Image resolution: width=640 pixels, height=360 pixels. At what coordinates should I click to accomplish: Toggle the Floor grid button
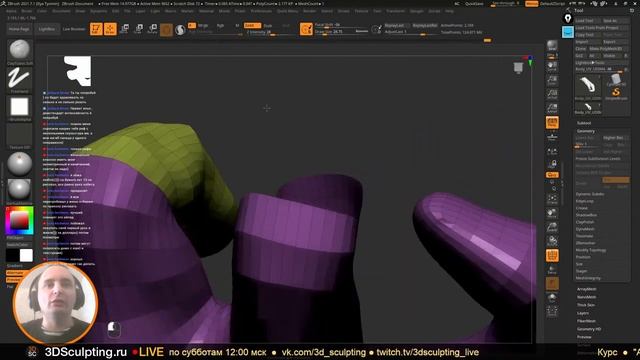coord(552,137)
